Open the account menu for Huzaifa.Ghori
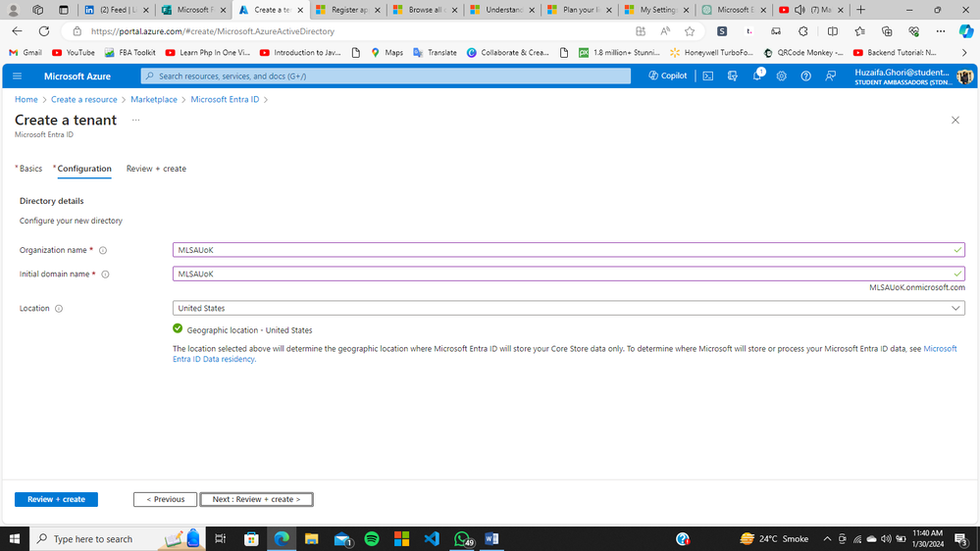The height and width of the screenshot is (551, 980). point(913,76)
